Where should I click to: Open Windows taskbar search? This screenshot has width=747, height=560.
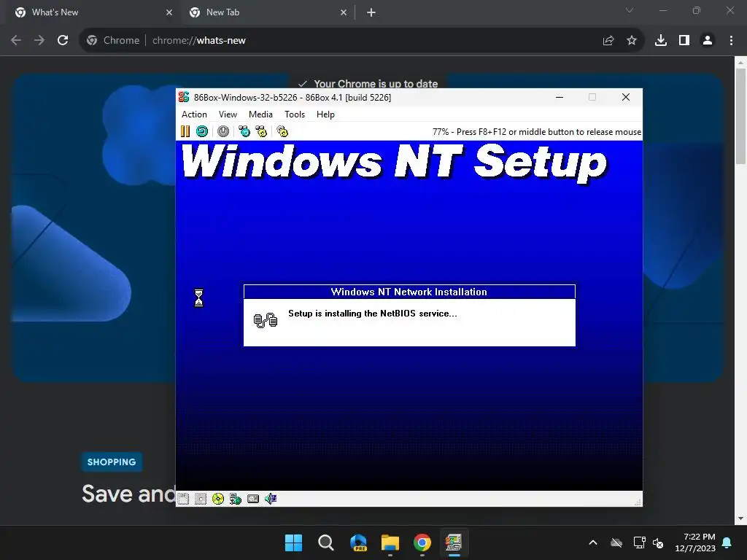[x=326, y=542]
